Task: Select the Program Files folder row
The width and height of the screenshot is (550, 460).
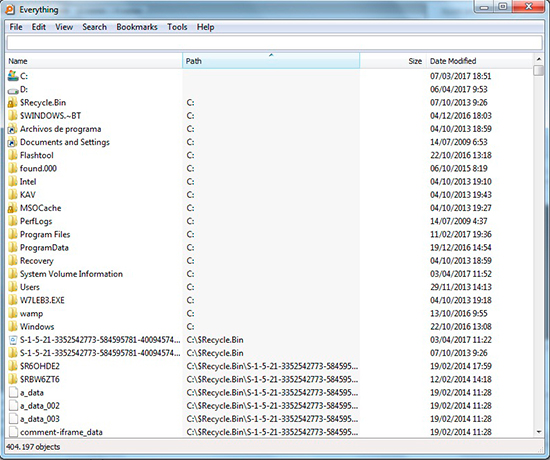Action: coord(270,234)
